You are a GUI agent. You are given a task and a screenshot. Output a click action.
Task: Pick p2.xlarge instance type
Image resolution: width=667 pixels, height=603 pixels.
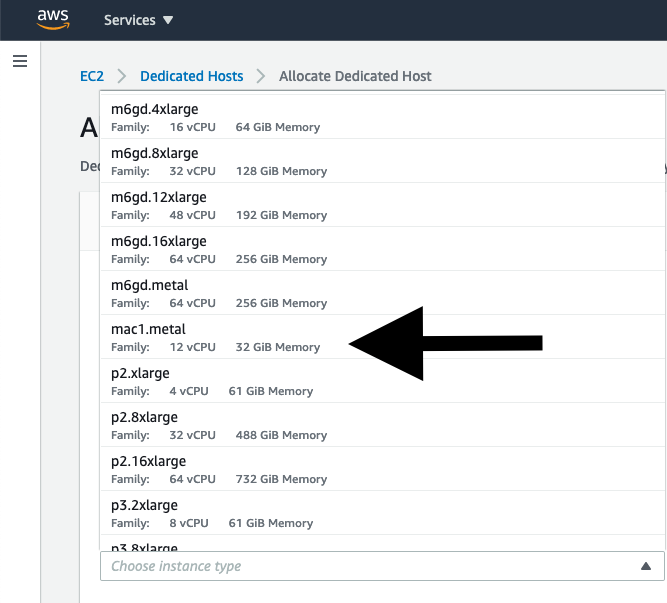click(382, 381)
